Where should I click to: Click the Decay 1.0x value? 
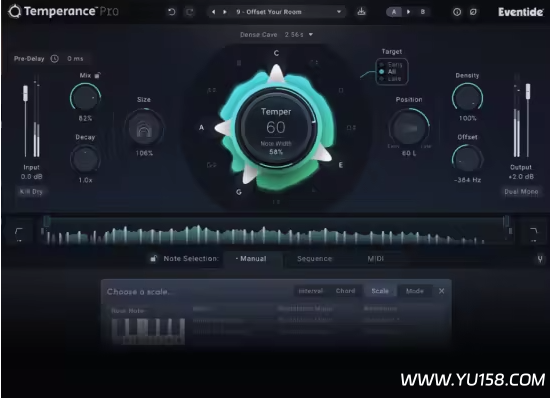85,180
